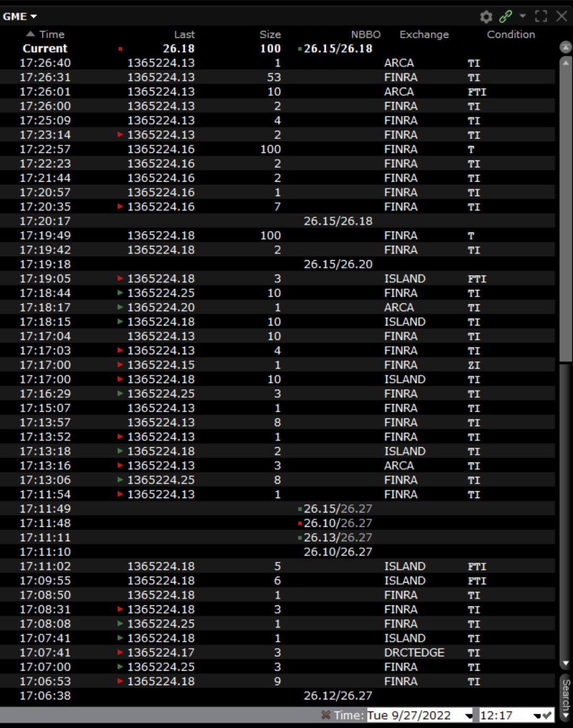Click the 26.15/26.27 quote at 17:11:49

[x=338, y=508]
